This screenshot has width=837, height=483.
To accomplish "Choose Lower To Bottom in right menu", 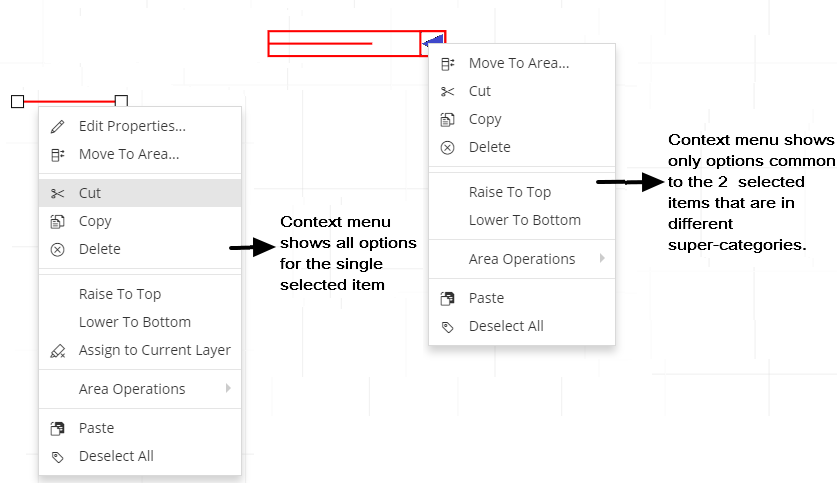I will pyautogui.click(x=522, y=220).
